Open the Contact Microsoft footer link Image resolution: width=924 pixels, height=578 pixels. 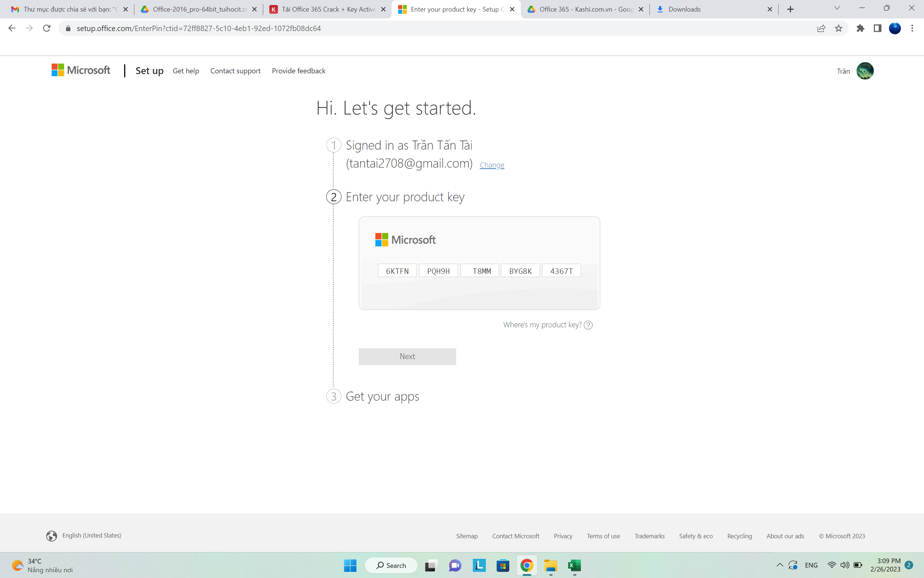click(x=516, y=536)
